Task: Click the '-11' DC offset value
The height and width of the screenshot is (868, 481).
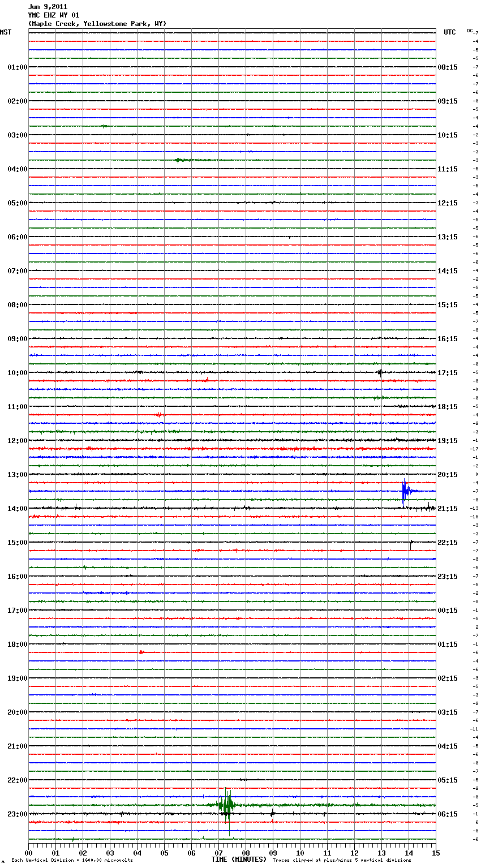Action: click(474, 729)
